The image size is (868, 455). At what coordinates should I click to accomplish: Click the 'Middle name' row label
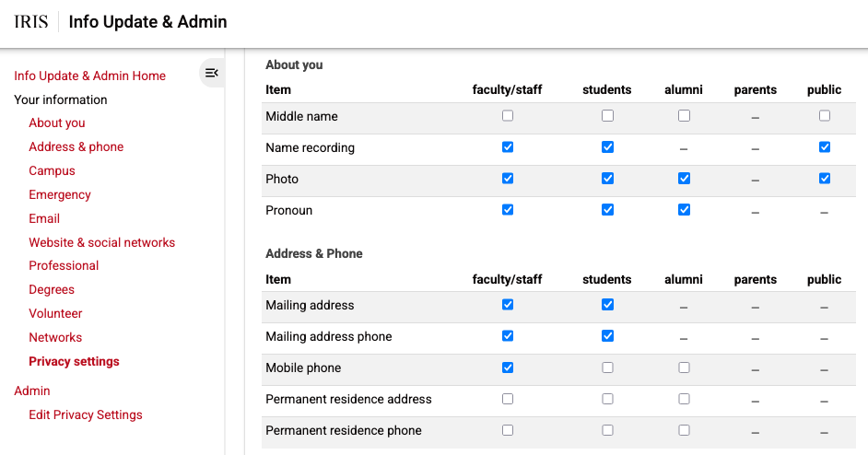click(301, 116)
